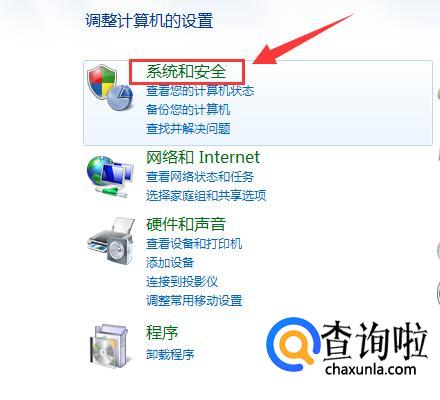The width and height of the screenshot is (440, 400).
Task: Open the Programs disc box icon
Action: coord(109,346)
